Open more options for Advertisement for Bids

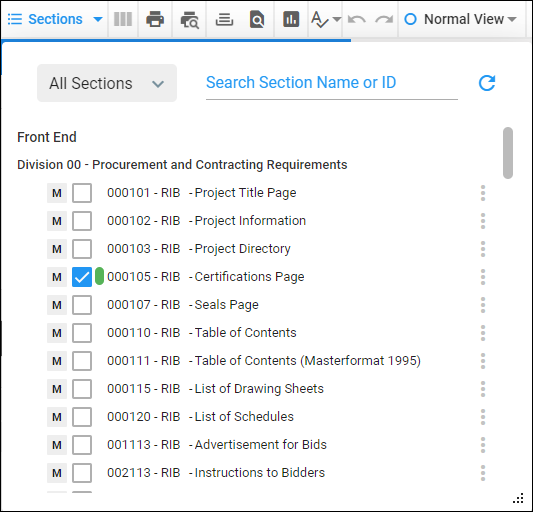tap(483, 445)
